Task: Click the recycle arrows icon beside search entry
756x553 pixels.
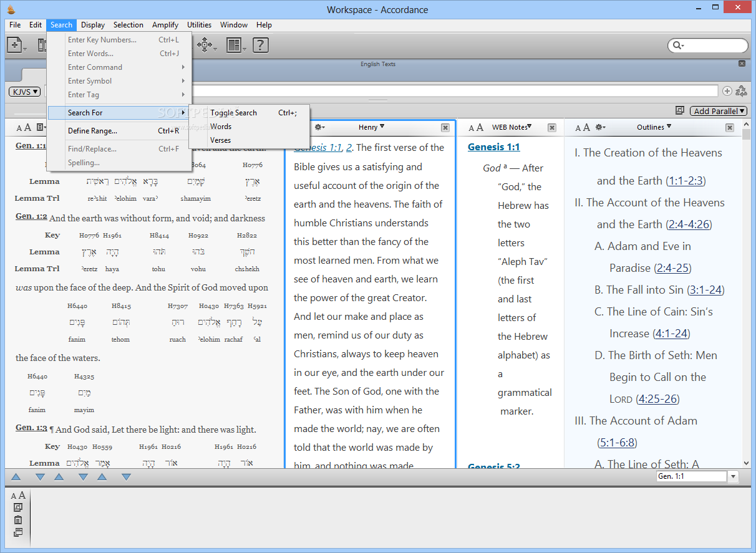Action: [742, 91]
